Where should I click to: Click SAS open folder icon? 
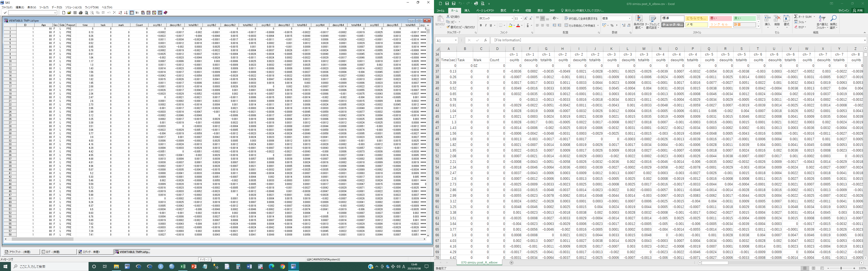coord(69,13)
